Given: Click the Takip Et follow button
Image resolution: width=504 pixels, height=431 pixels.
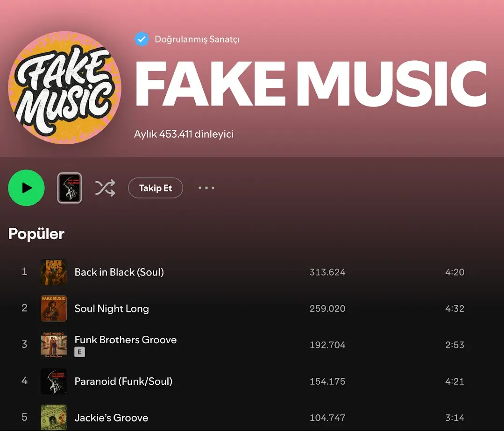Looking at the screenshot, I should 156,188.
